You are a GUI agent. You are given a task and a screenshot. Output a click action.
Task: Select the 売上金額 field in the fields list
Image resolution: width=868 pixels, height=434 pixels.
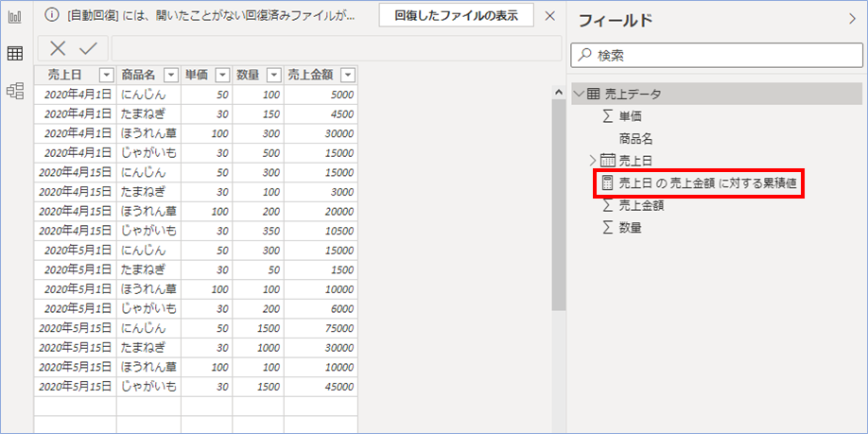pos(642,206)
